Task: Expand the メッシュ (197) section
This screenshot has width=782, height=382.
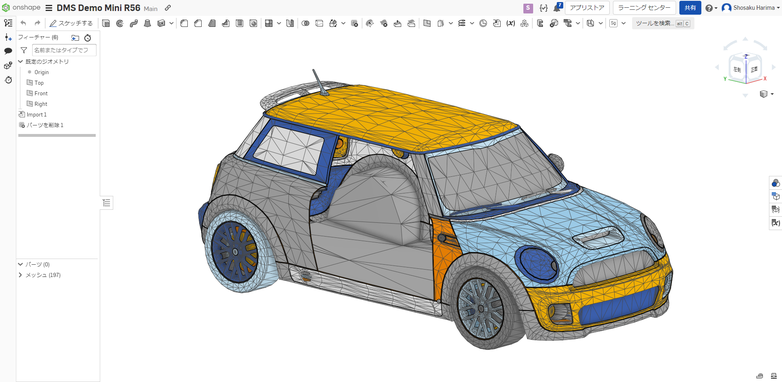Action: 20,275
